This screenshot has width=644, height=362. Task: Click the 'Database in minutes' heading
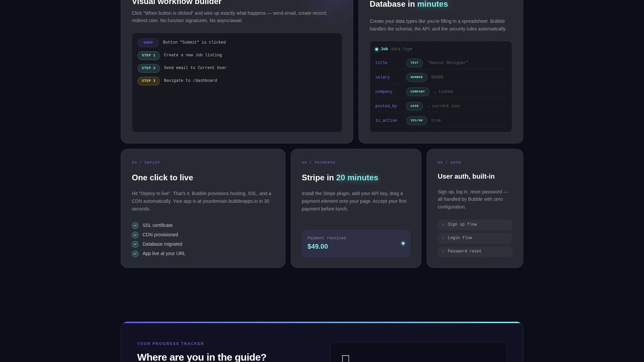(x=409, y=4)
